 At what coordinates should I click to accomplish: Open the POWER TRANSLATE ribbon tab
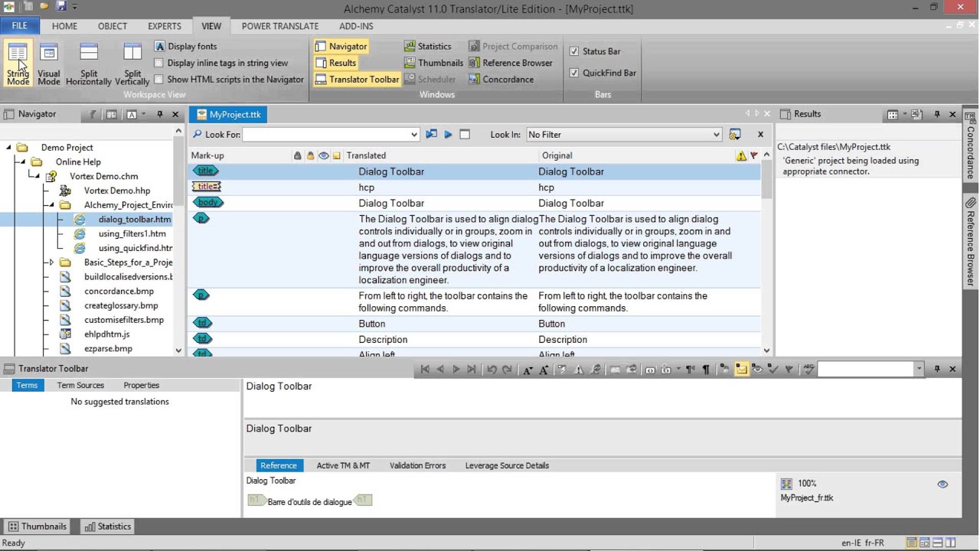click(280, 26)
